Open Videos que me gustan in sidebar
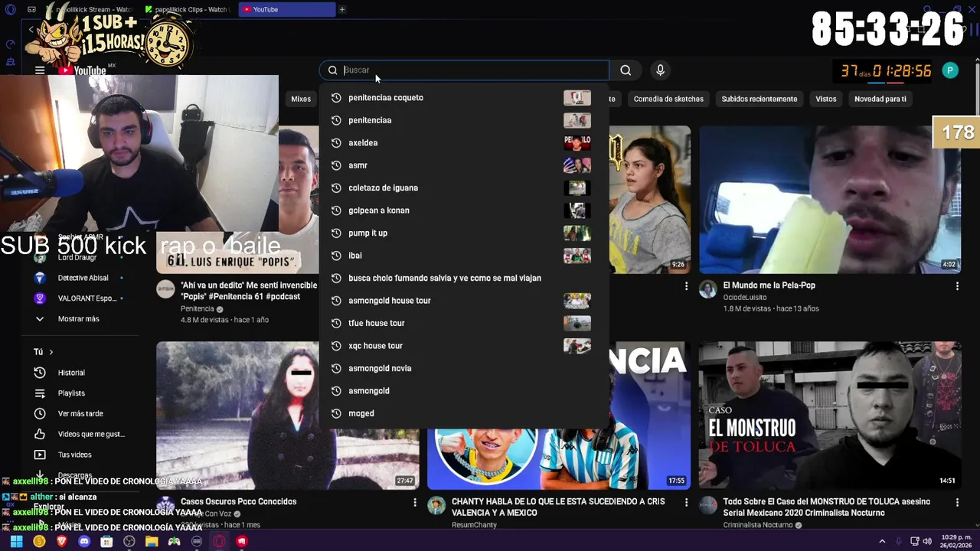Screen dimensions: 980x551 pyautogui.click(x=80, y=435)
